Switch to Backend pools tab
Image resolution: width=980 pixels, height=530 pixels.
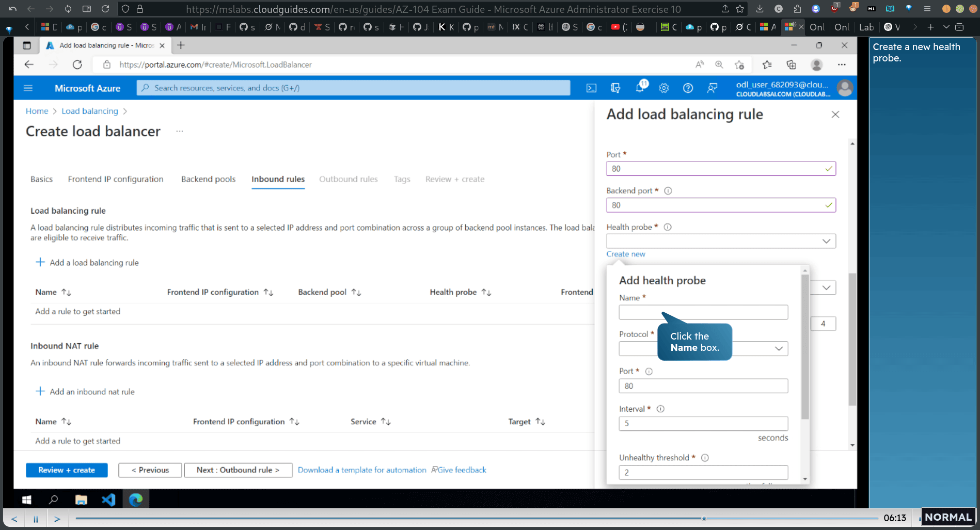coord(208,179)
